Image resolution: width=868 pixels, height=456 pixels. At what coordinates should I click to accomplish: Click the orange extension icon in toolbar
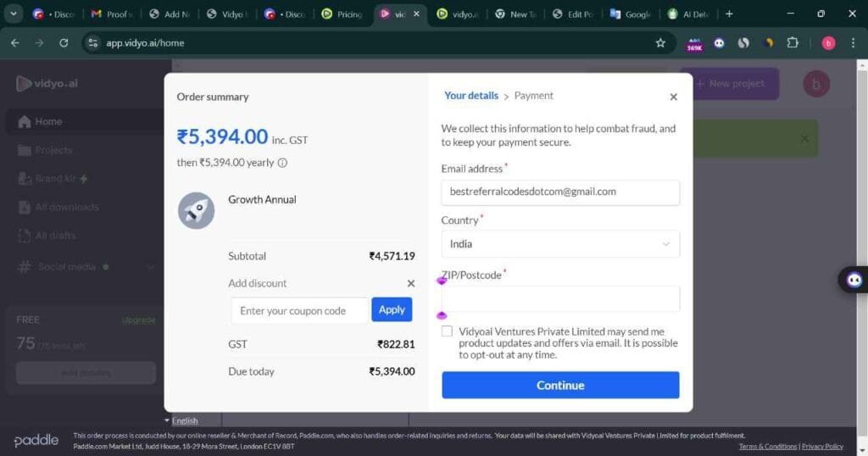(768, 42)
